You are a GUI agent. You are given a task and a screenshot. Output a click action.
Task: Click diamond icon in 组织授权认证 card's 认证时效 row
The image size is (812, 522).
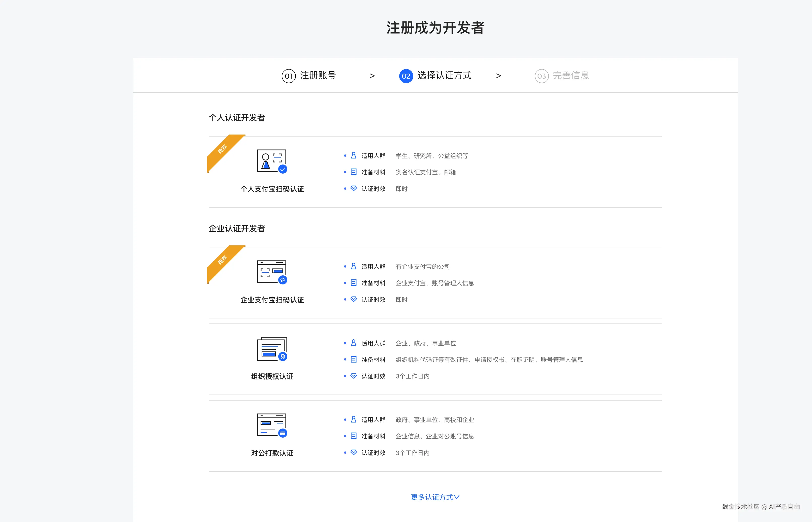point(353,376)
